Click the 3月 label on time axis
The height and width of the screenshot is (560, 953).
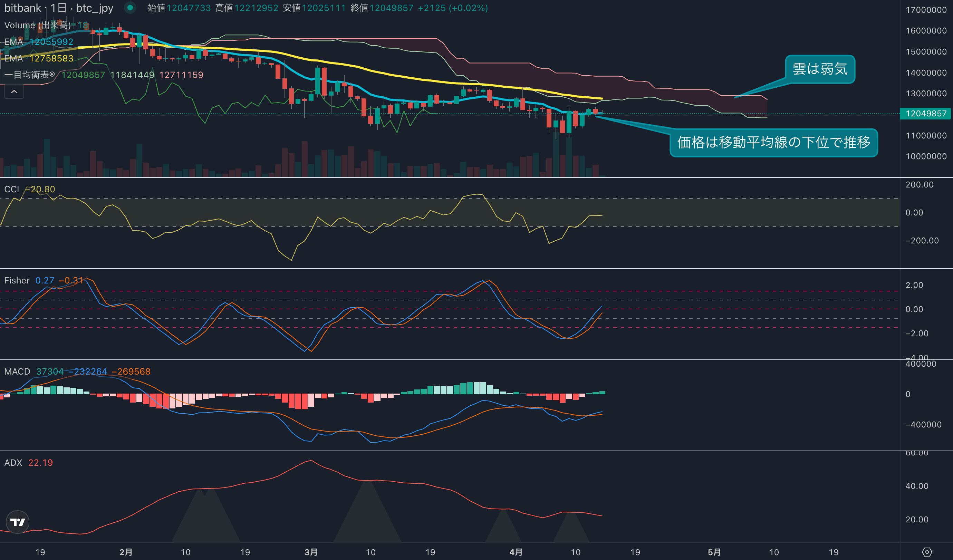click(x=311, y=552)
